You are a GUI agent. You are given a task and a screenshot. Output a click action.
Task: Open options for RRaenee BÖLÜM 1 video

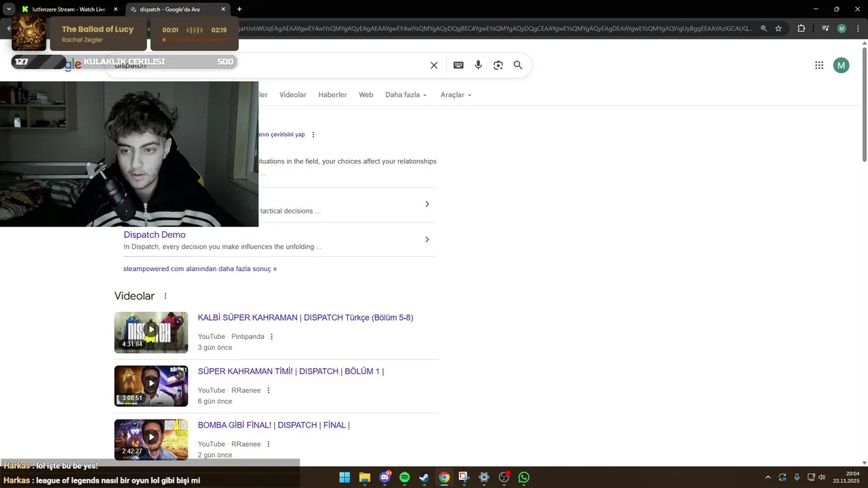(269, 390)
